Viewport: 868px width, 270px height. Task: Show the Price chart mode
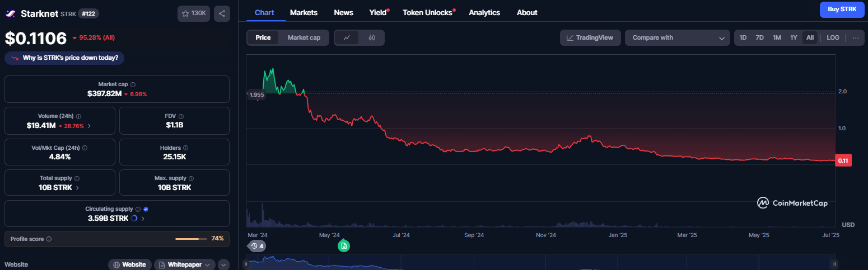[x=263, y=37]
